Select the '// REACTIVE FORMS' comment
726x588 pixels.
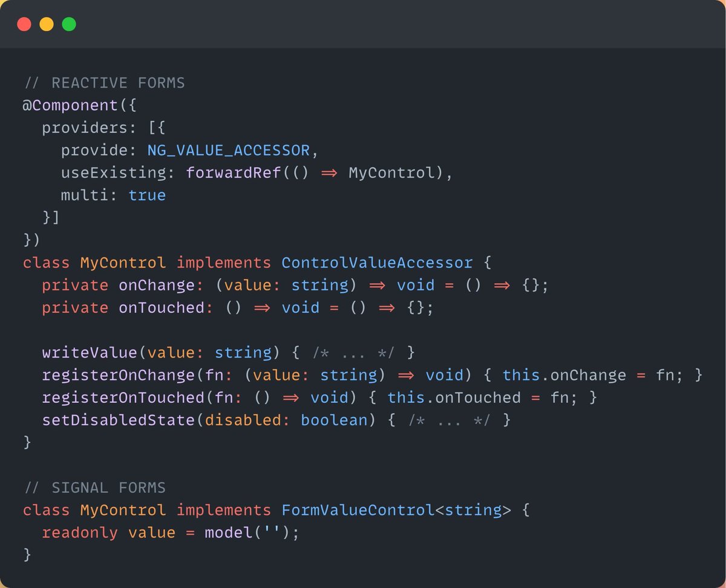click(104, 83)
